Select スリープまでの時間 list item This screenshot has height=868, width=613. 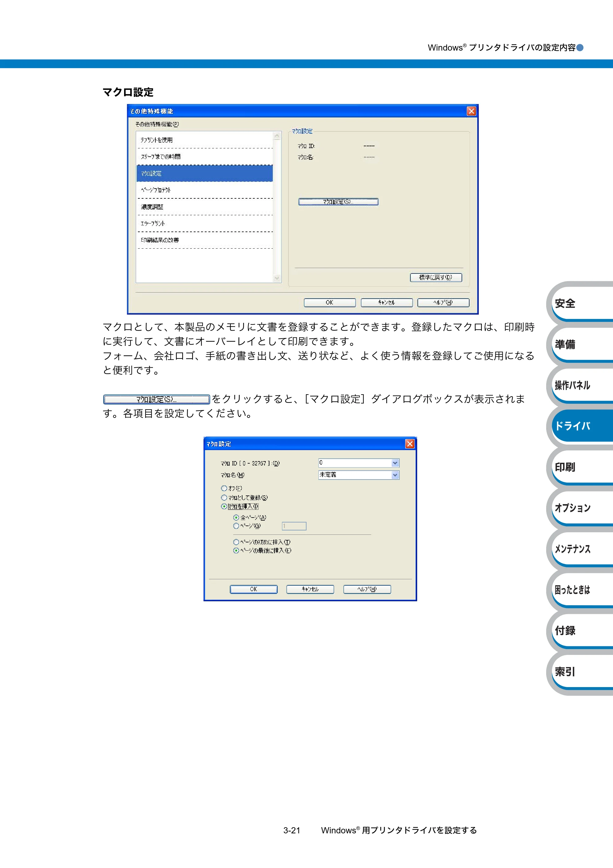[204, 156]
